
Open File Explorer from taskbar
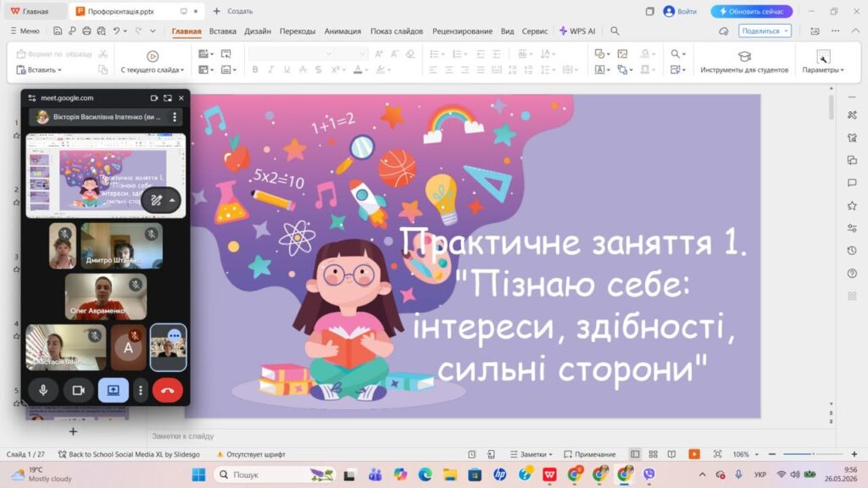point(449,474)
